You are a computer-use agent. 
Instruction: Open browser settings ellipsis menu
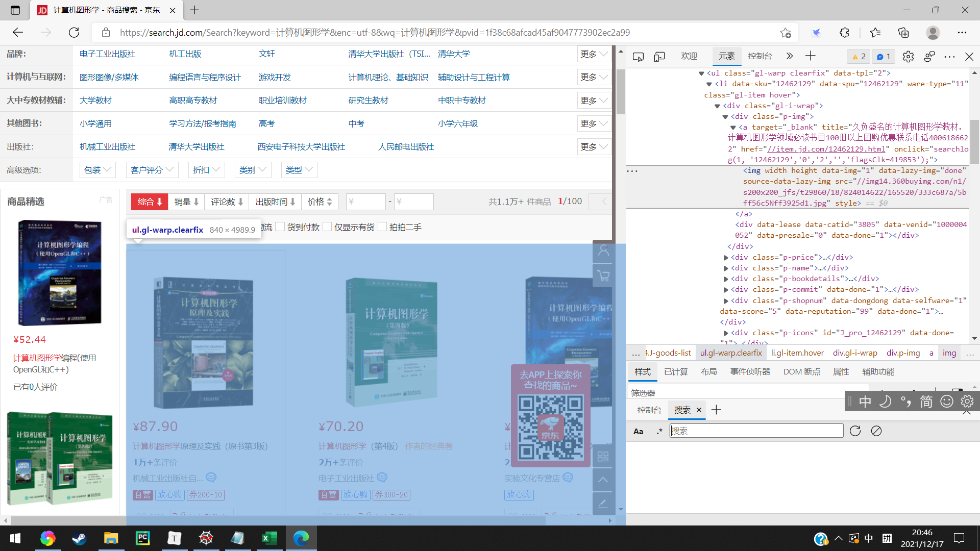pyautogui.click(x=962, y=33)
